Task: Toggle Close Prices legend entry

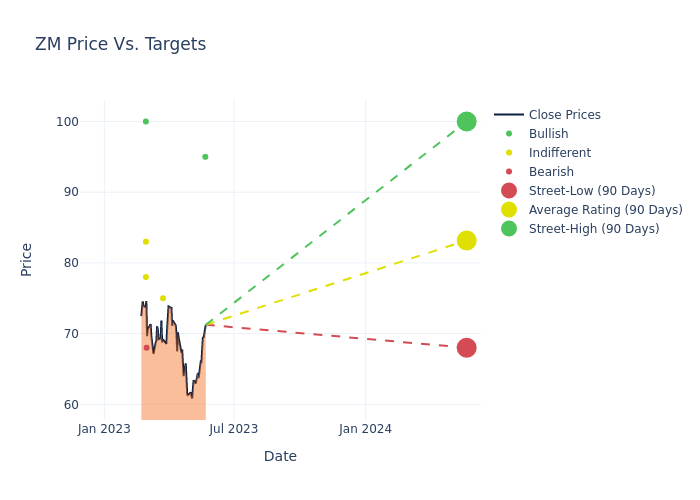Action: (x=564, y=115)
